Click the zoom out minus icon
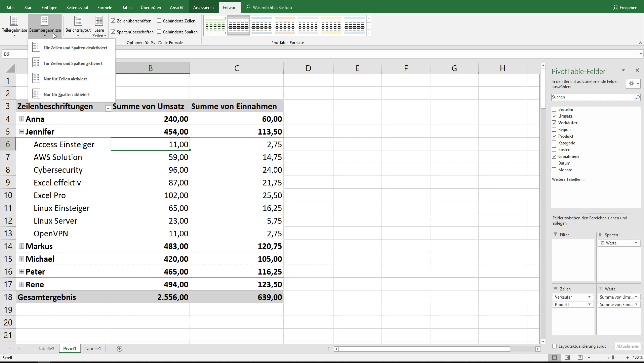 (589, 358)
